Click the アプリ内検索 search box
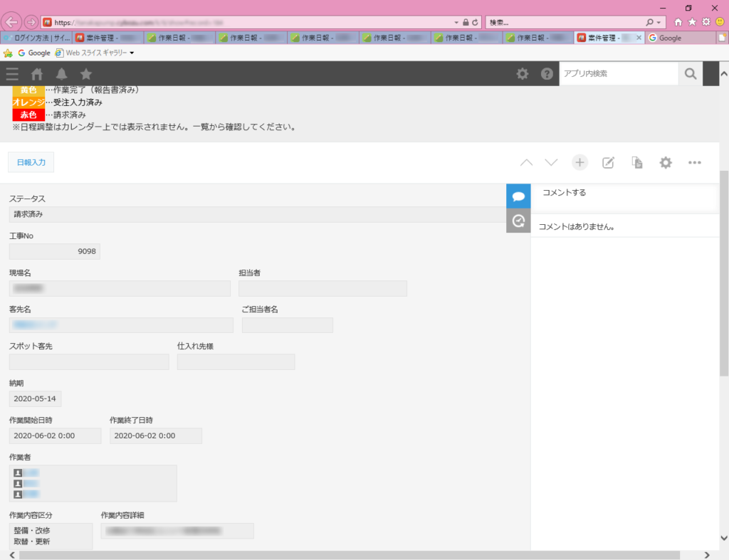The width and height of the screenshot is (729, 560). click(618, 74)
